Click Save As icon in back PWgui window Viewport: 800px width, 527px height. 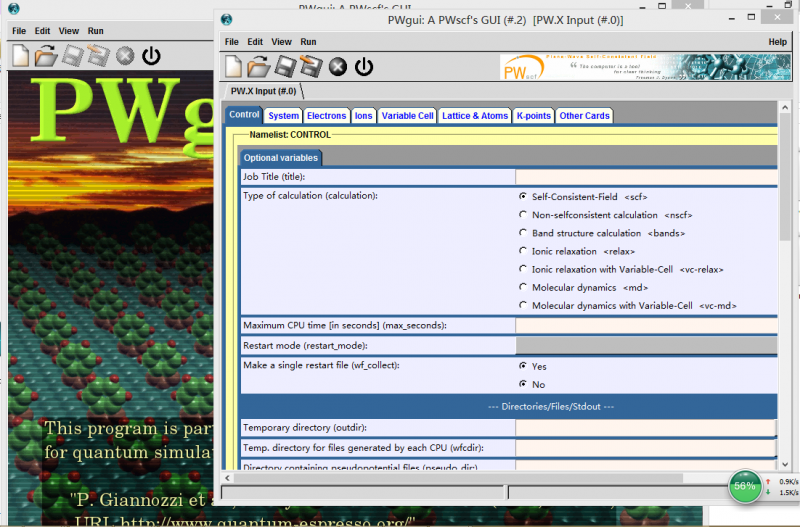click(x=98, y=55)
